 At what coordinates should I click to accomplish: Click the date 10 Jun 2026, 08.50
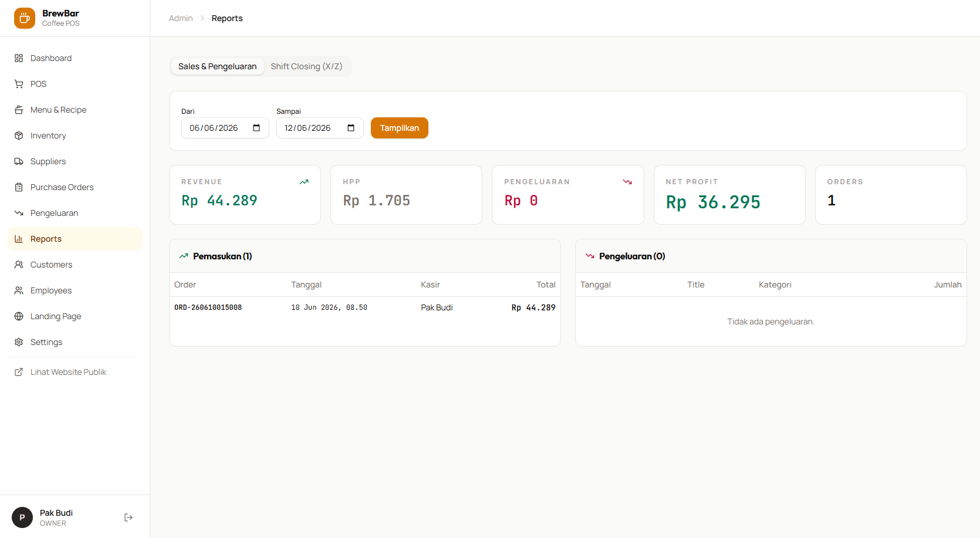coord(329,307)
